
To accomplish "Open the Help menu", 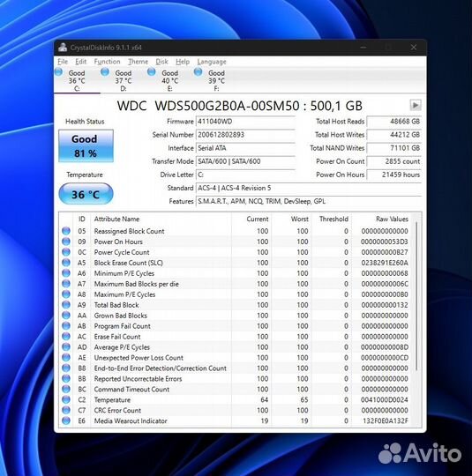I will tap(183, 62).
